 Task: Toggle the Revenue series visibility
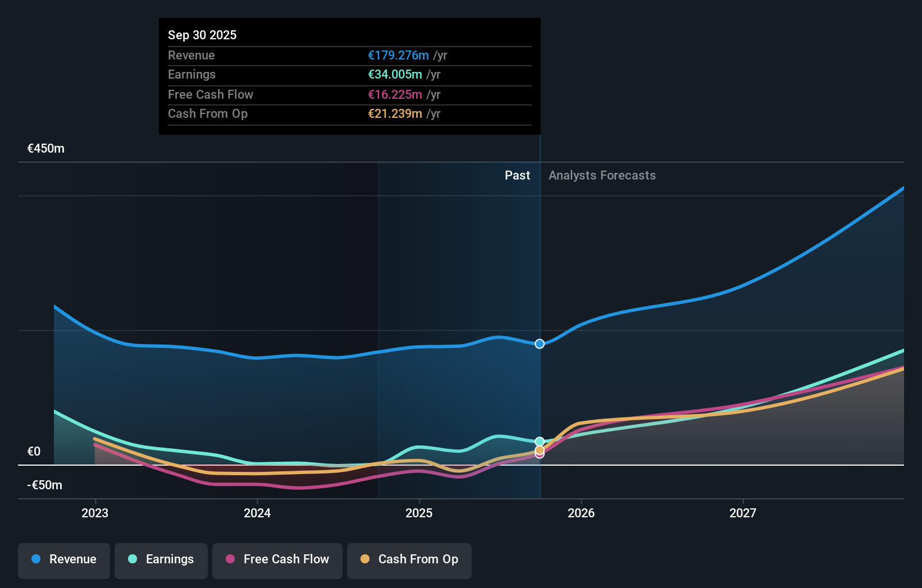point(63,560)
